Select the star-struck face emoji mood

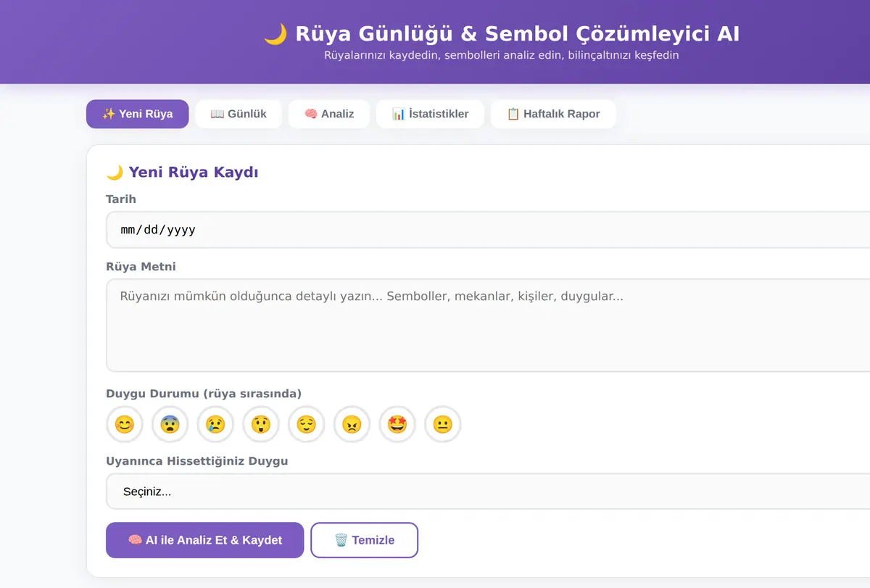pyautogui.click(x=397, y=424)
